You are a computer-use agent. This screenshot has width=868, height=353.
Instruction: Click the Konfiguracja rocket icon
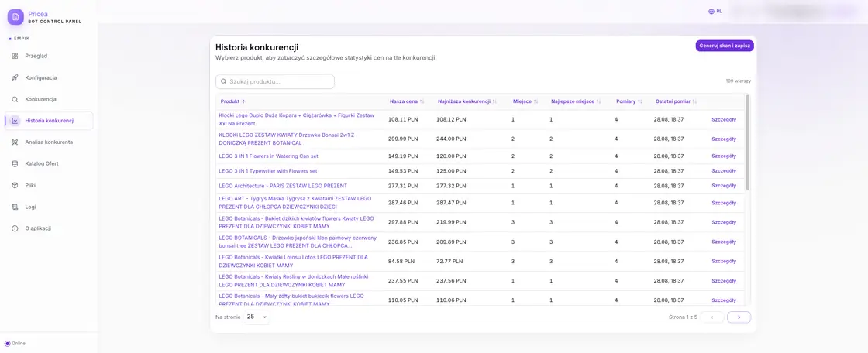click(15, 77)
